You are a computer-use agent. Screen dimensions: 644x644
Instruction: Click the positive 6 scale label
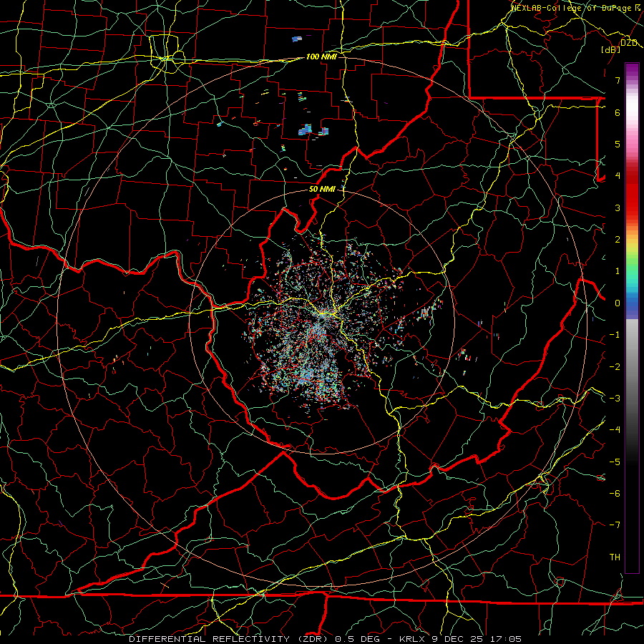coord(618,112)
